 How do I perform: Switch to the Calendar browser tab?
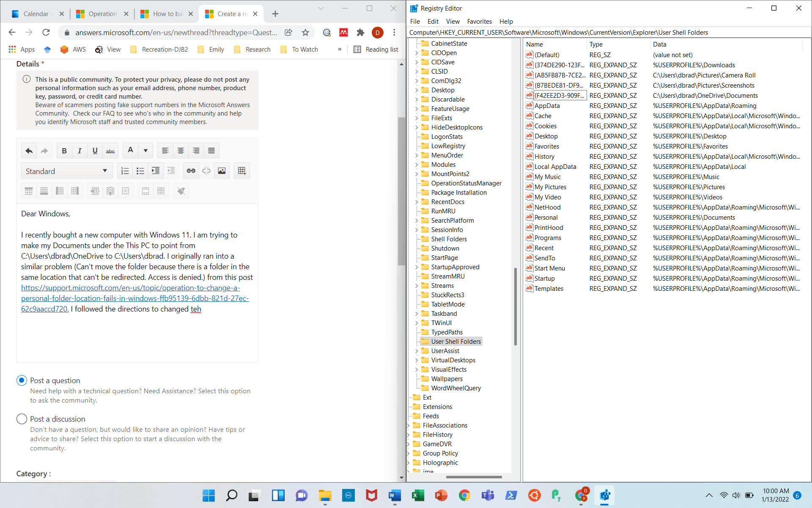[x=36, y=14]
